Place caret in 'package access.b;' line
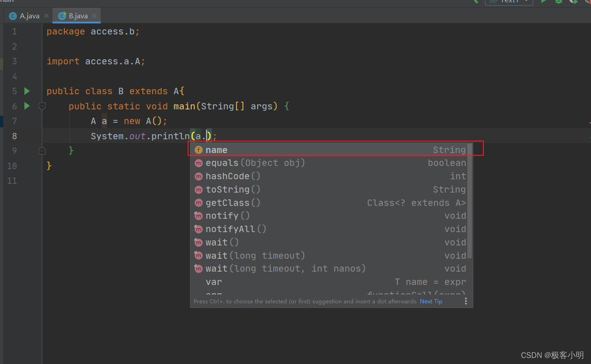The image size is (591, 364). tap(93, 32)
